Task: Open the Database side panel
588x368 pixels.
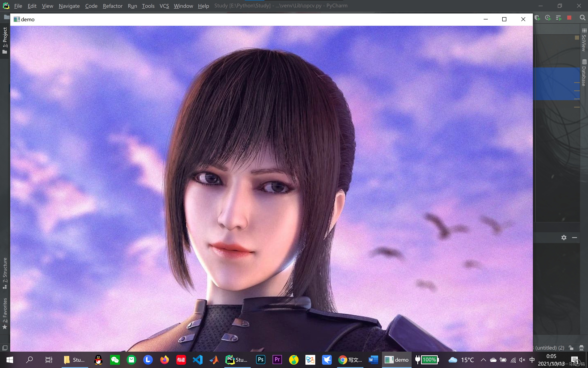Action: [584, 73]
